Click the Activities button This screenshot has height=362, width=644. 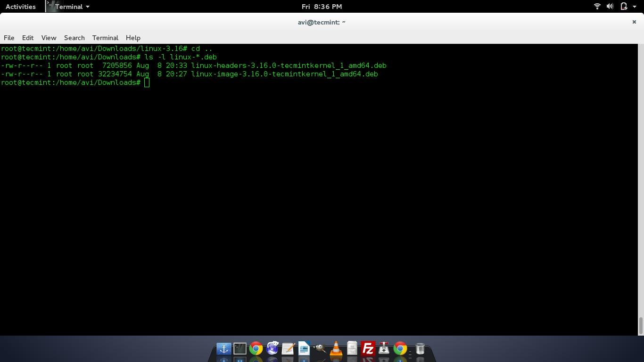coord(21,7)
